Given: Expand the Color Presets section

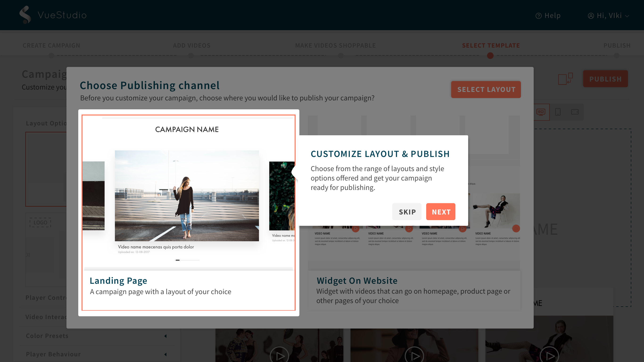Looking at the screenshot, I should click(96, 336).
